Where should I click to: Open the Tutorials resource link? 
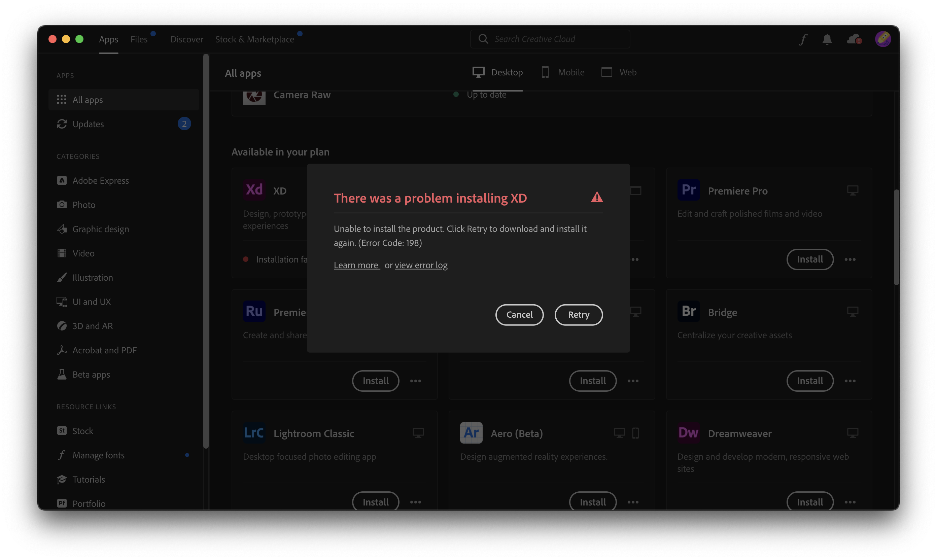pos(124,479)
